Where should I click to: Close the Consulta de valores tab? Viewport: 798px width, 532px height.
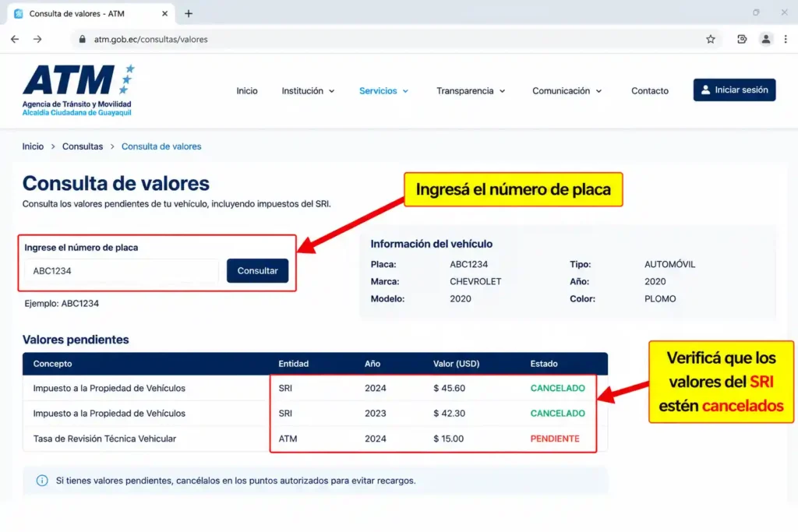click(164, 14)
